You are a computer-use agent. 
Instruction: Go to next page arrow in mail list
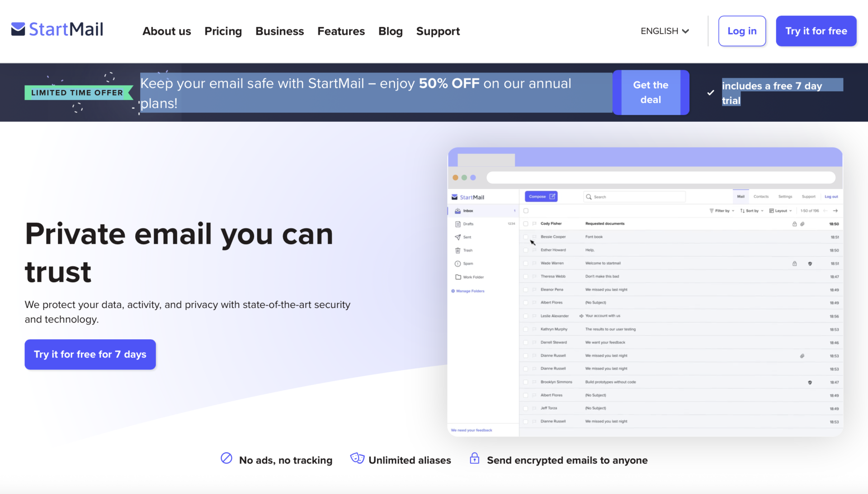coord(835,211)
